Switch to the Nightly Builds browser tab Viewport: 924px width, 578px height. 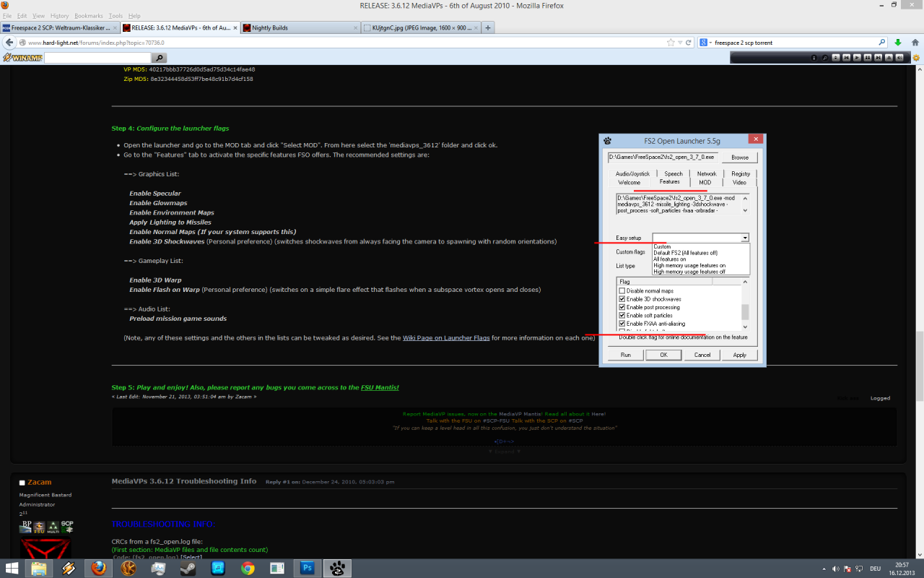pyautogui.click(x=299, y=28)
